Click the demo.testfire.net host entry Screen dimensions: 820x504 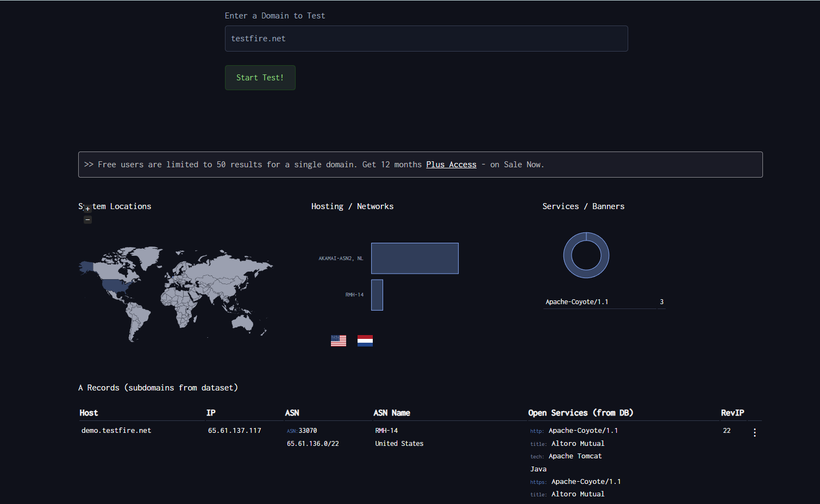(x=116, y=431)
